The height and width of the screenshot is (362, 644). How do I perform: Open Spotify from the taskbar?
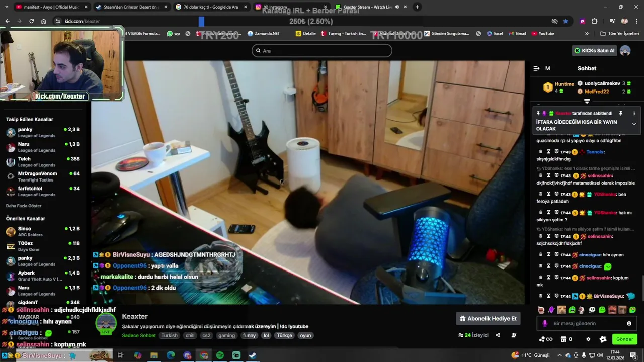220,355
